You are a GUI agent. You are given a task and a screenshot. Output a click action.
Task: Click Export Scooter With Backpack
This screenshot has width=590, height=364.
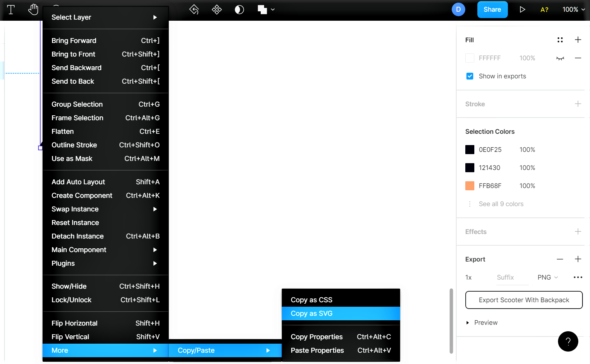coord(524,300)
